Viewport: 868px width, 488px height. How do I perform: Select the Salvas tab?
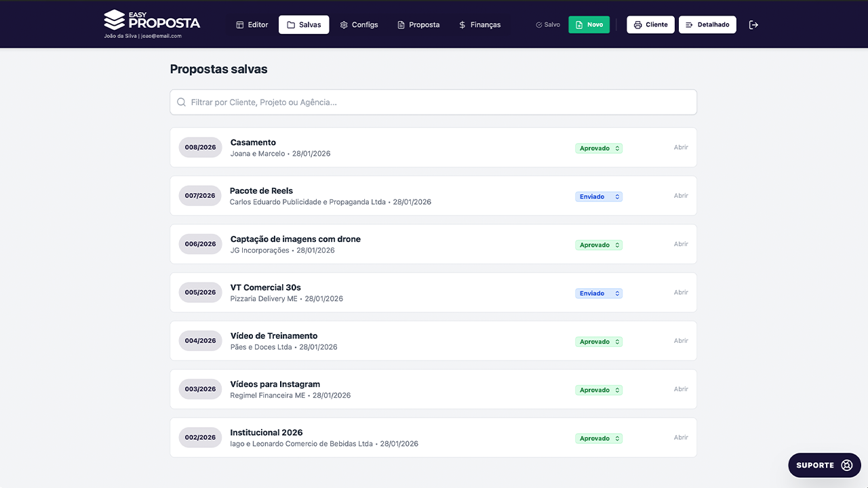point(304,25)
